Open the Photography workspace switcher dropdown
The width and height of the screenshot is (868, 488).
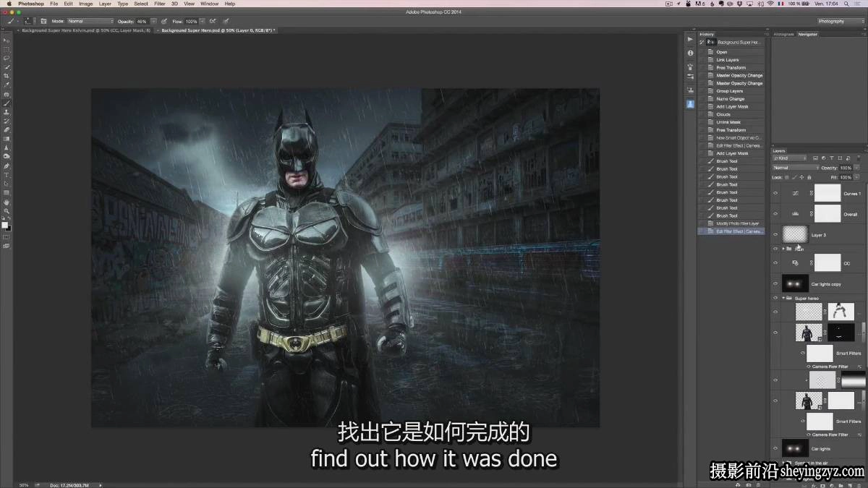841,22
